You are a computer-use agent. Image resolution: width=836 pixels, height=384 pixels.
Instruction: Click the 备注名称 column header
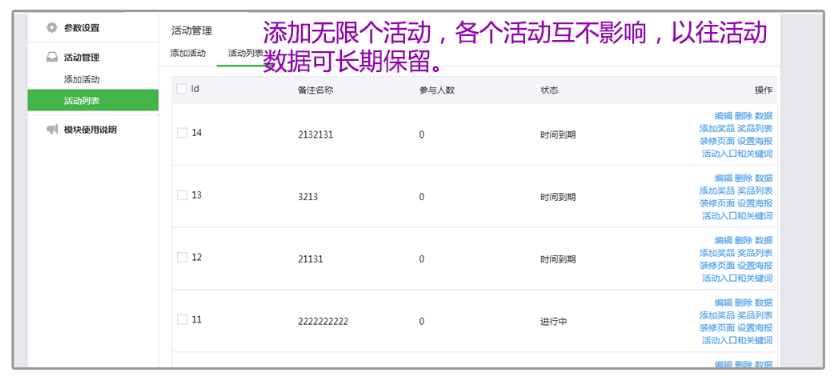(316, 90)
